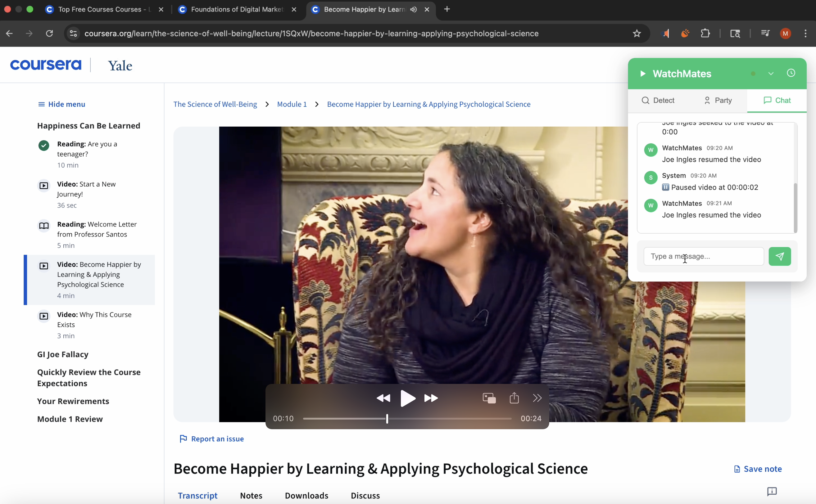This screenshot has height=504, width=816.
Task: Switch to WatchMates Chat tab
Action: click(777, 100)
